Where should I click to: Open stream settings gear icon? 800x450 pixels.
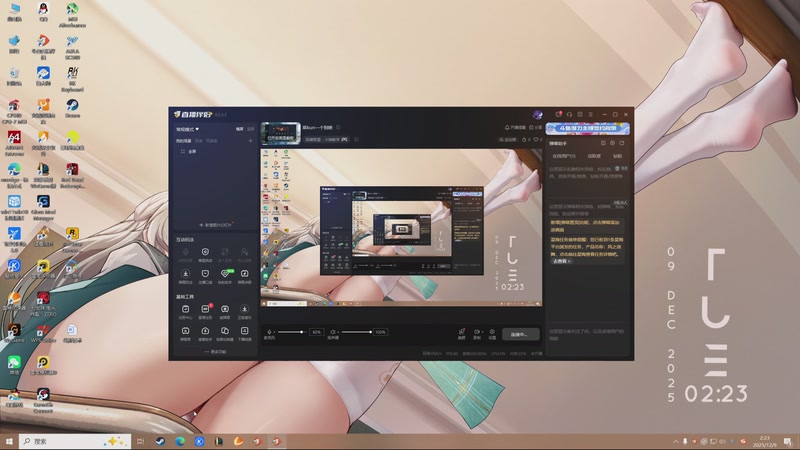click(492, 334)
